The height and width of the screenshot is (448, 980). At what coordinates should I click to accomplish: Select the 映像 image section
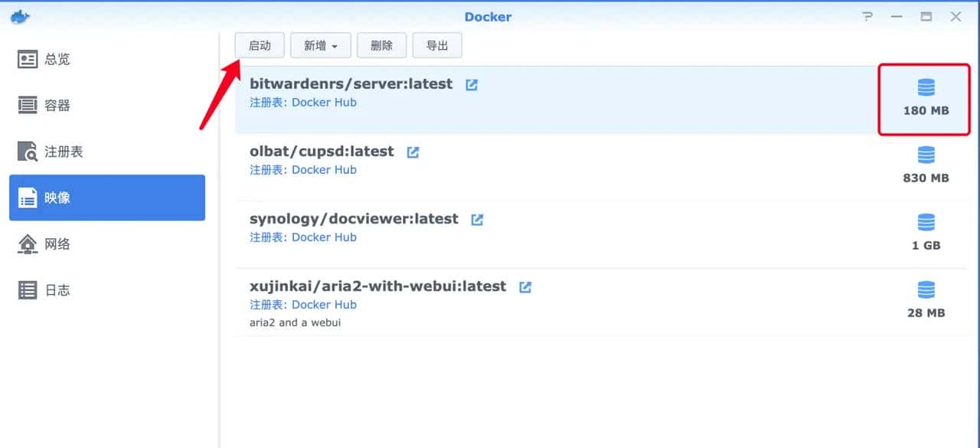tap(107, 198)
